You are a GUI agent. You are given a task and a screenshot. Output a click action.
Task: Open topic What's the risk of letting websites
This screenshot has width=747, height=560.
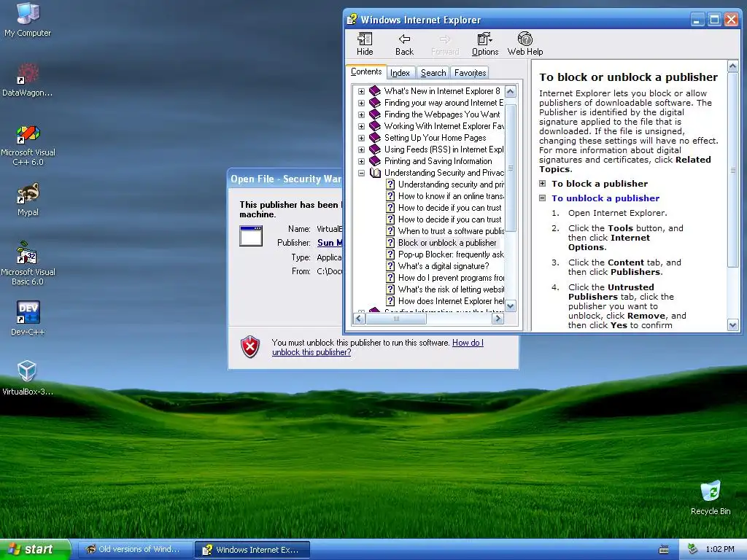coord(451,289)
